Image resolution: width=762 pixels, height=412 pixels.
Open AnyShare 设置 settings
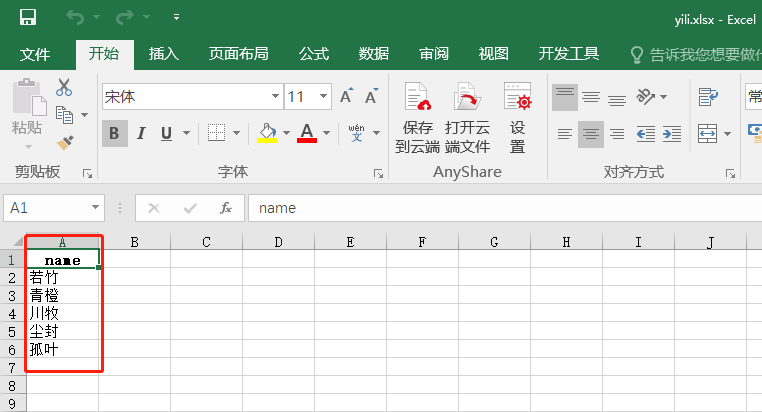coord(518,118)
